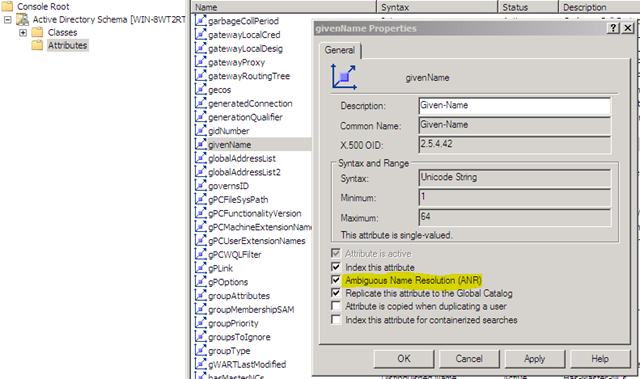Click the gatewayProxy attribute icon
Screen dimensions: 640x379
click(x=200, y=62)
